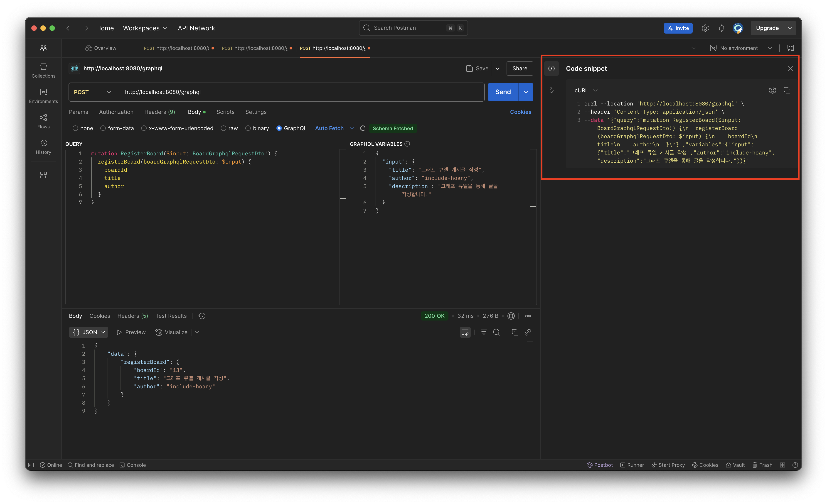Image resolution: width=827 pixels, height=504 pixels.
Task: Open the notifications bell
Action: pos(721,28)
